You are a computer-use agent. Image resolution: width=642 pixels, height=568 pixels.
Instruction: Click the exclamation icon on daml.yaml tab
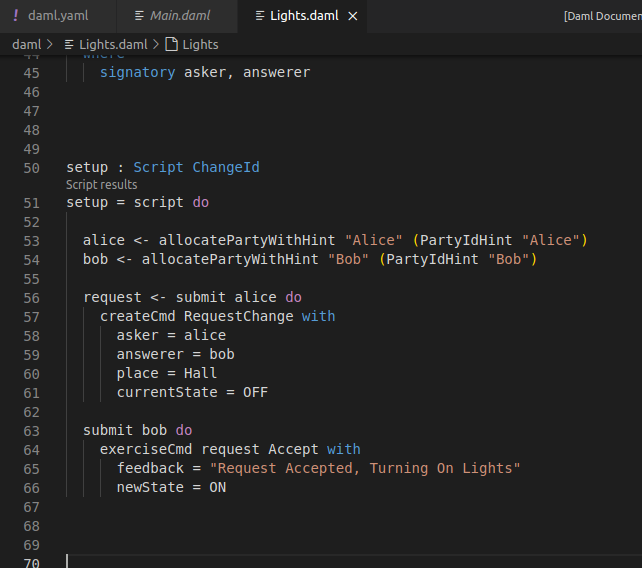(x=15, y=16)
